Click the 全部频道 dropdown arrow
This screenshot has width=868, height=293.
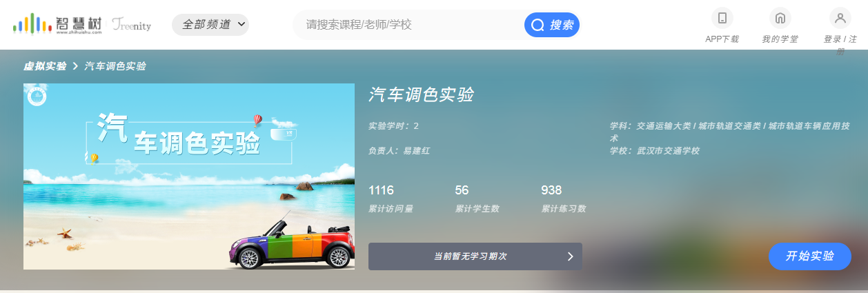pyautogui.click(x=241, y=24)
